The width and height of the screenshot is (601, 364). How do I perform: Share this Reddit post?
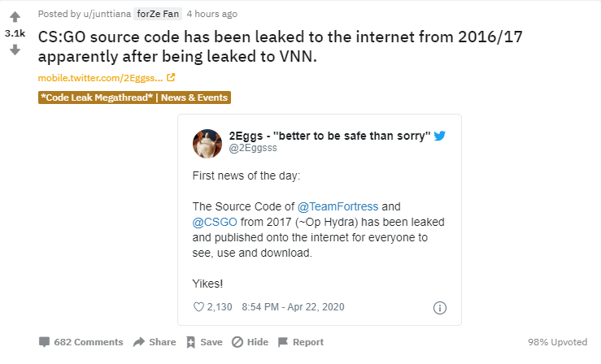coord(154,342)
